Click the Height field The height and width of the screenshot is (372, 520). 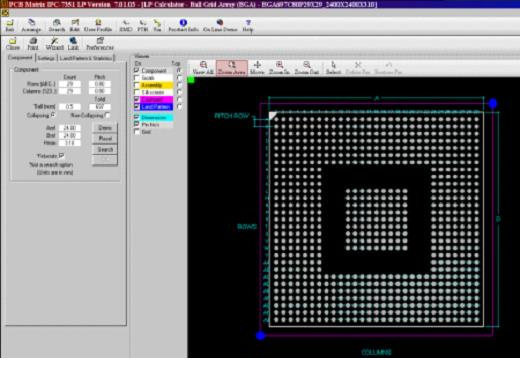tap(70, 143)
